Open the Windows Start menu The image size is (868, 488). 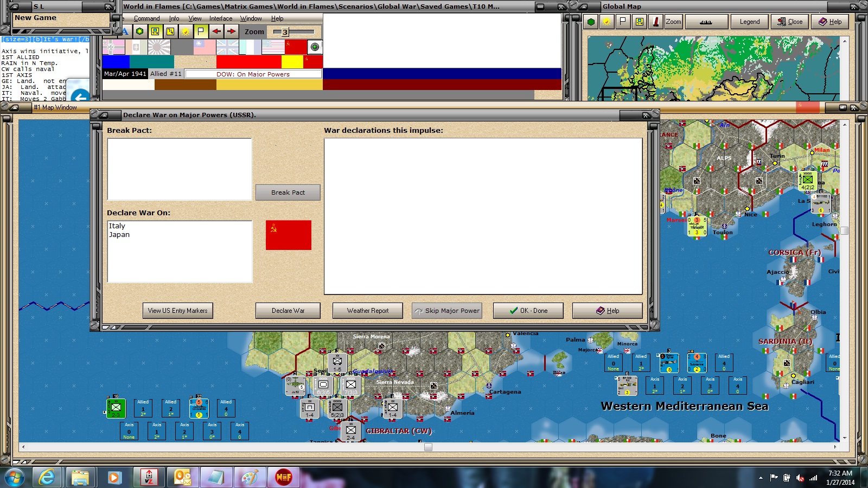[x=14, y=477]
